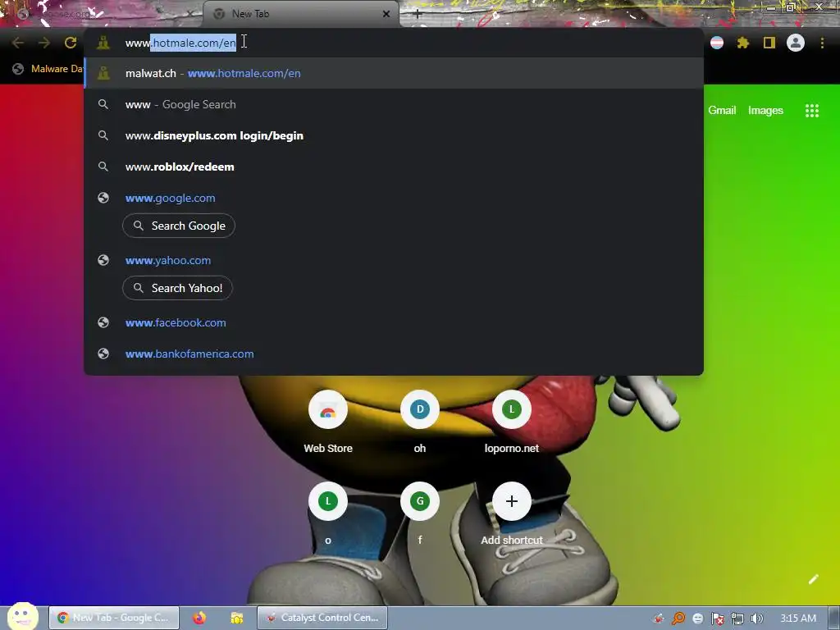Viewport: 840px width, 630px height.
Task: Open the 'f' shortcut tile
Action: (x=419, y=514)
